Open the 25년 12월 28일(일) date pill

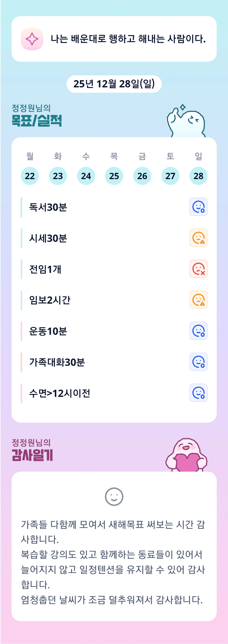point(114,84)
